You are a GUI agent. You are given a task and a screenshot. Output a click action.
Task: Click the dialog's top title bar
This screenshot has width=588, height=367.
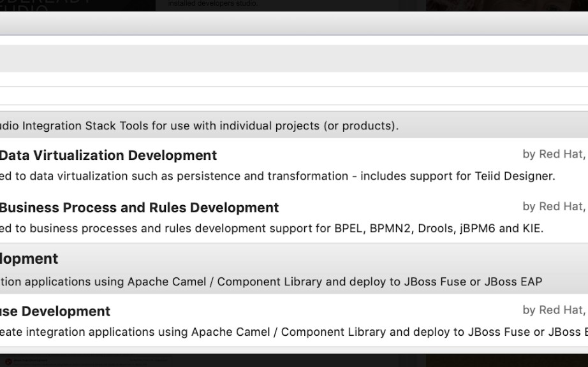tap(293, 23)
